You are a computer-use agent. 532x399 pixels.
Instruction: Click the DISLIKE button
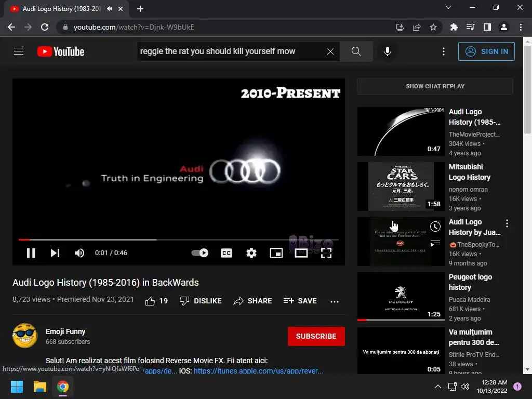pos(201,301)
